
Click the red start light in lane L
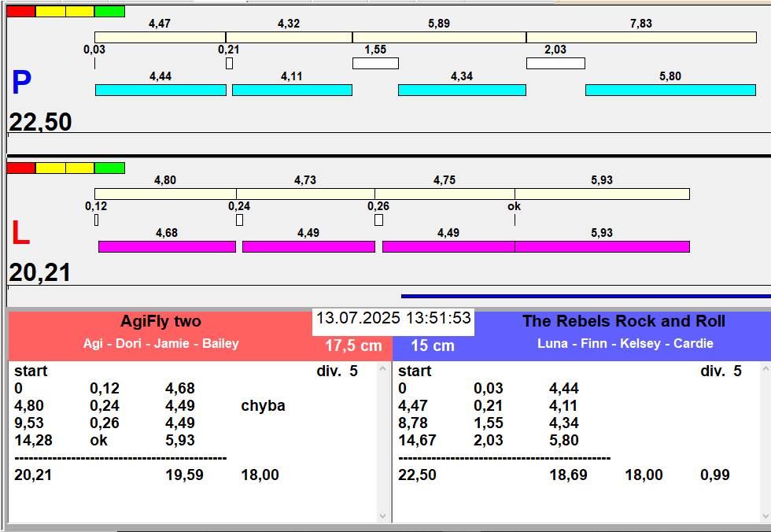click(x=21, y=168)
